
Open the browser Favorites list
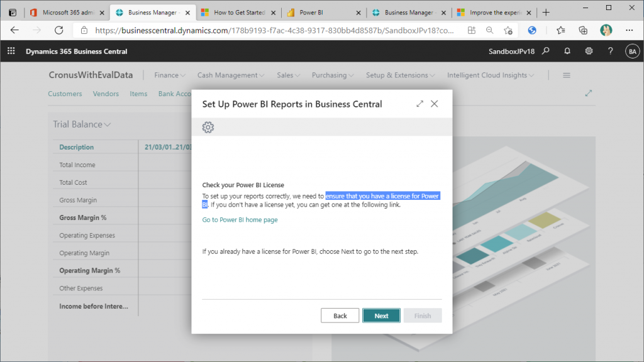(560, 30)
